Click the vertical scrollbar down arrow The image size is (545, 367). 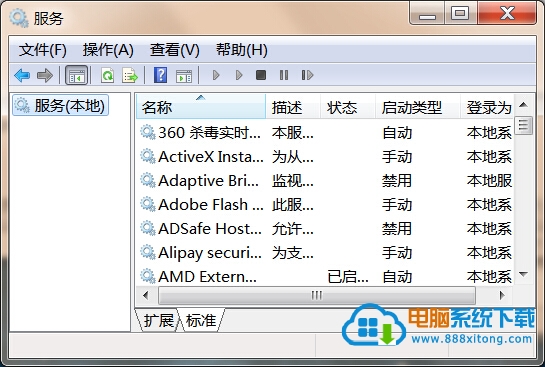tap(523, 274)
